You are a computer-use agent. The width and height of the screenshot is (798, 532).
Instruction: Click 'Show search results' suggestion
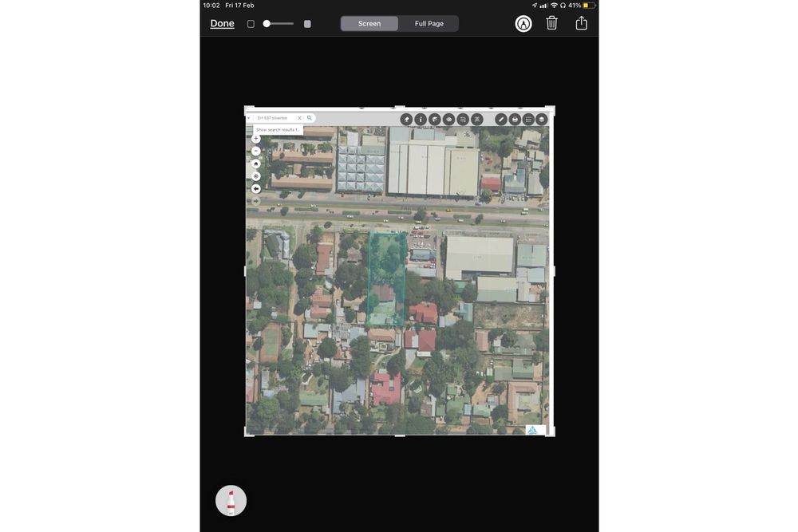pos(278,129)
